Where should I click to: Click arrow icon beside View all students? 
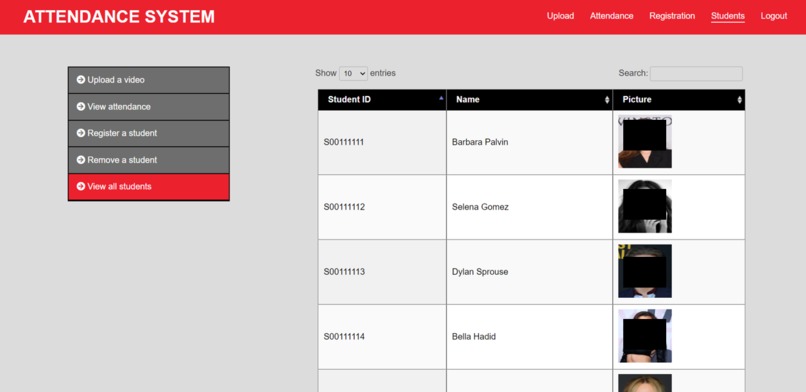tap(81, 186)
